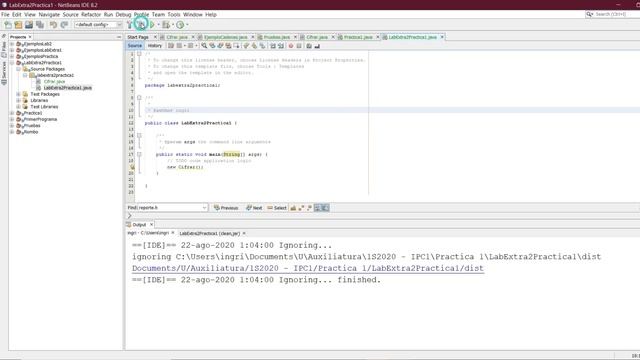Click the Stop Macro Recording icon
This screenshot has width=640, height=360.
(299, 46)
